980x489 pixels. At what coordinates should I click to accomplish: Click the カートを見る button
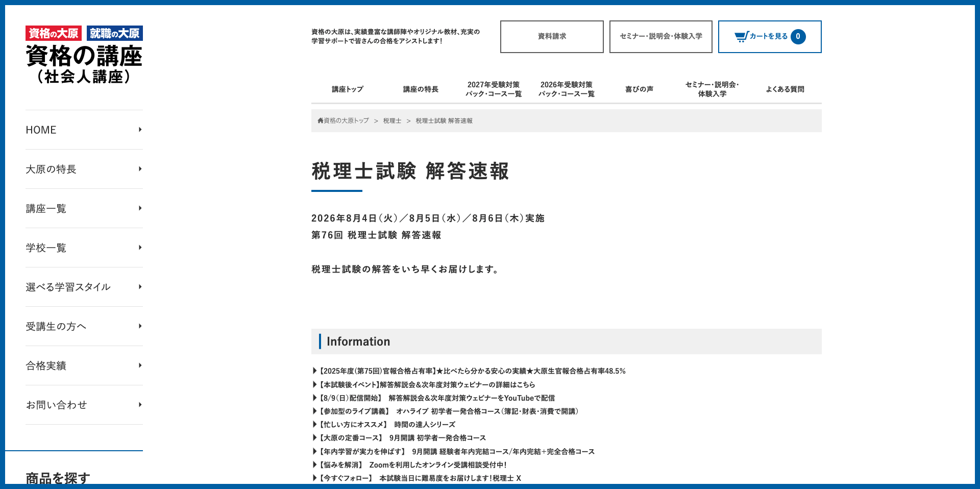click(x=770, y=37)
